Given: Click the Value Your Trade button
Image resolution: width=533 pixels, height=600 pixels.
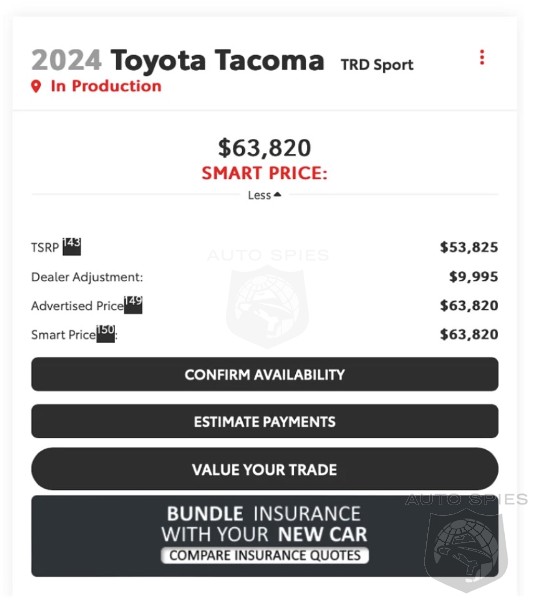Looking at the screenshot, I should [265, 469].
